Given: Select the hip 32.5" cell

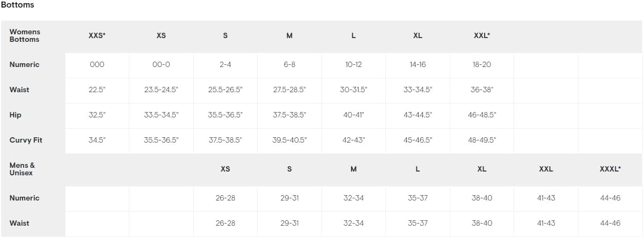Looking at the screenshot, I should (97, 115).
